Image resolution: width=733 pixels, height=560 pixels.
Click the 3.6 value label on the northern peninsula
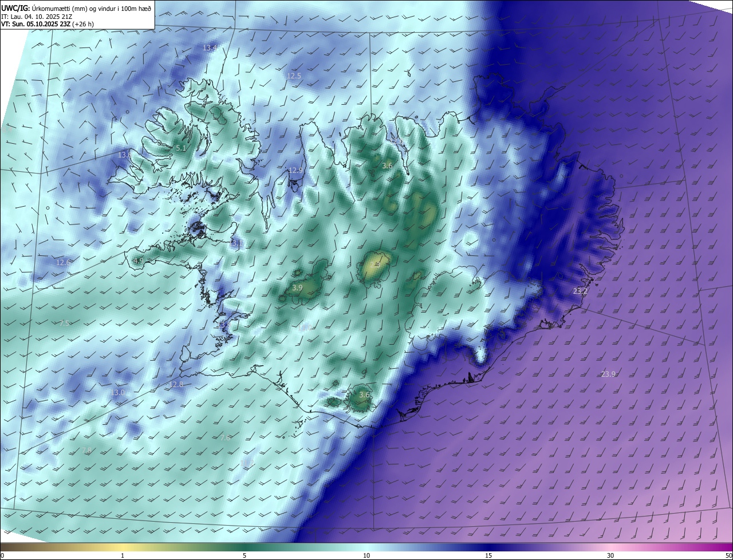(x=387, y=166)
